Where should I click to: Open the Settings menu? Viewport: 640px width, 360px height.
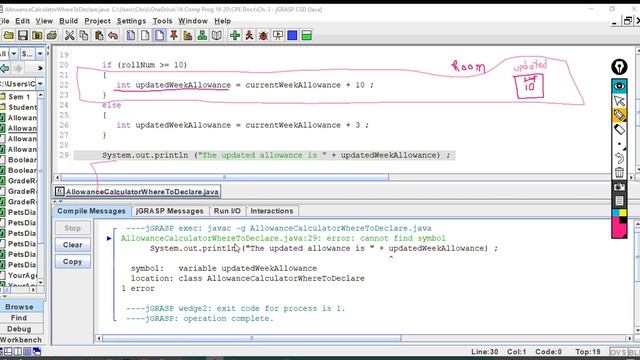[x=131, y=21]
